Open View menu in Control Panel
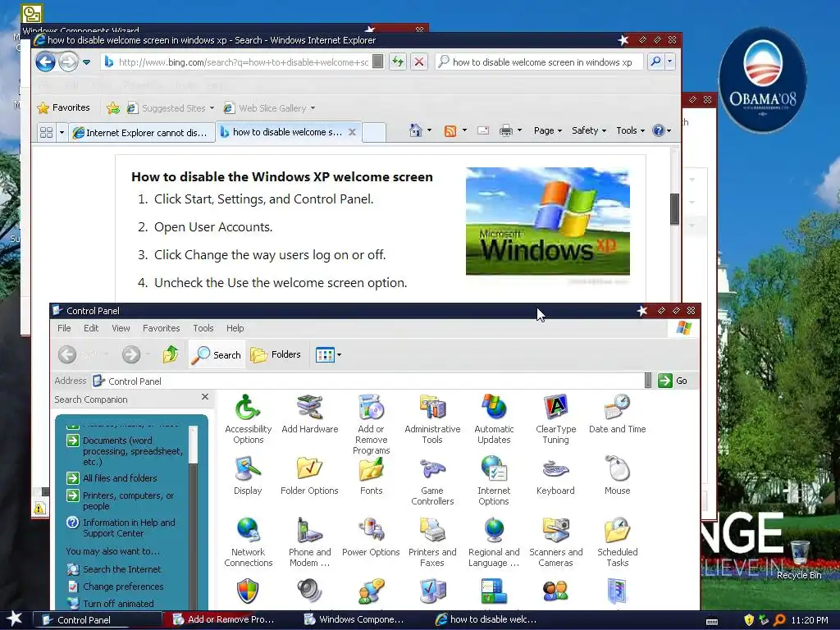 (x=121, y=328)
